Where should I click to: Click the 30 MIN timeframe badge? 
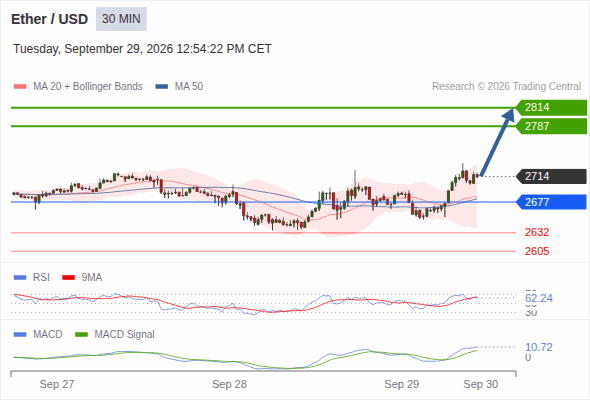tap(121, 19)
